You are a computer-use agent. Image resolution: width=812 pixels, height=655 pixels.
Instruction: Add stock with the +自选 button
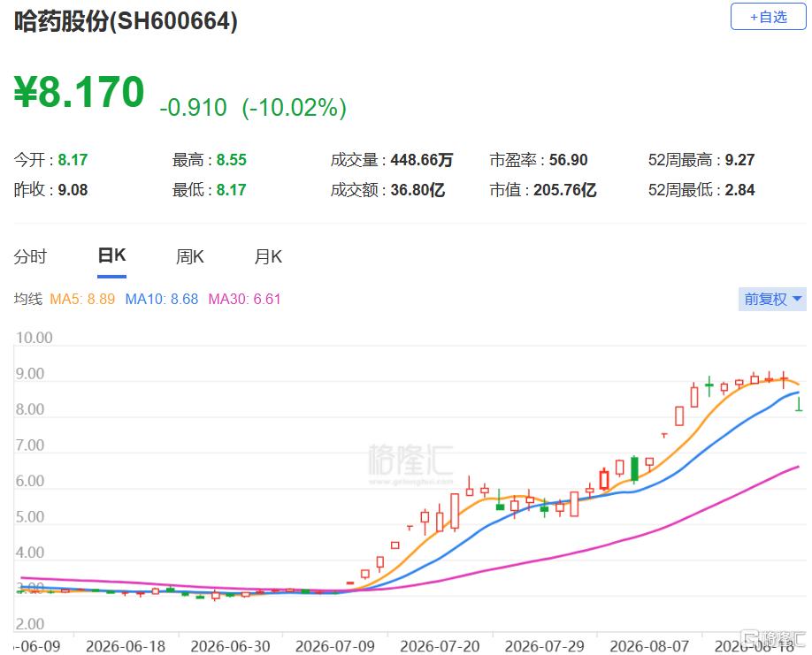point(768,17)
